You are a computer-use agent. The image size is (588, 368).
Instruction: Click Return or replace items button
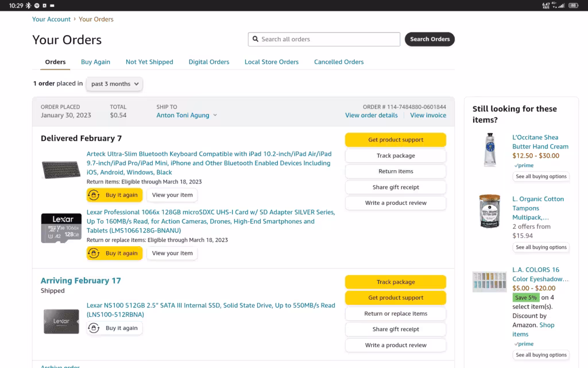[396, 313]
